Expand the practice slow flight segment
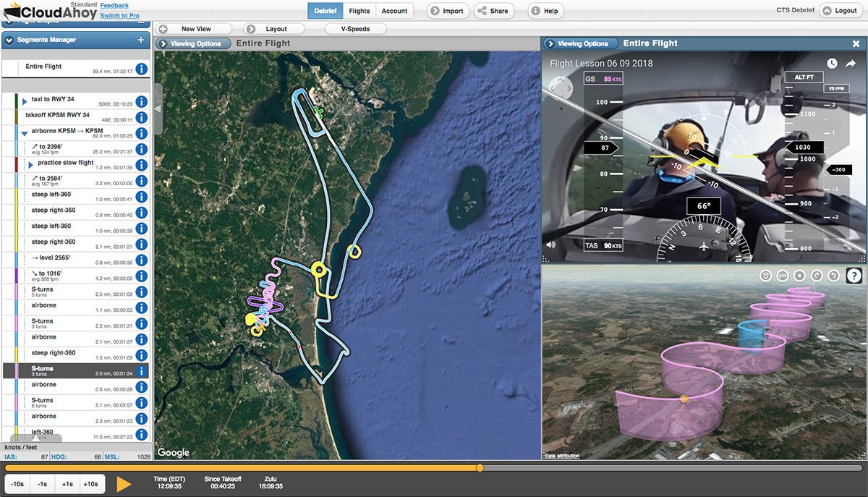Screen dimensions: 868x497 pos(30,166)
